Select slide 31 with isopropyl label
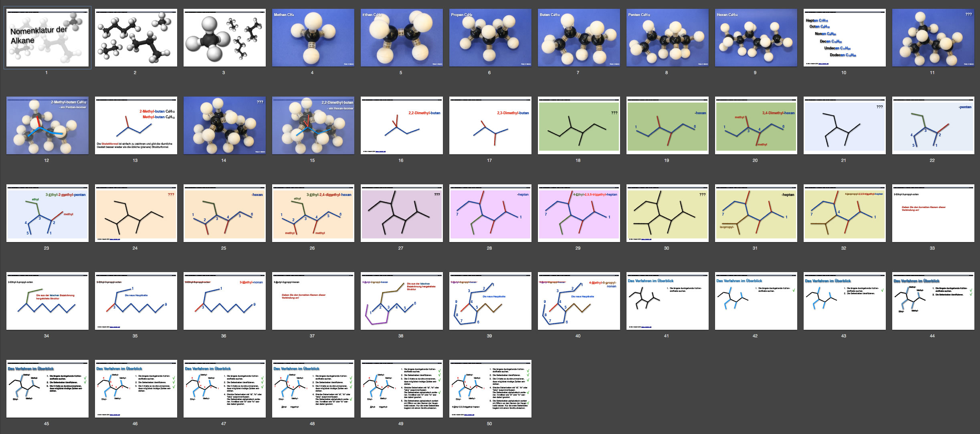Viewport: 980px width, 434px height. 756,213
